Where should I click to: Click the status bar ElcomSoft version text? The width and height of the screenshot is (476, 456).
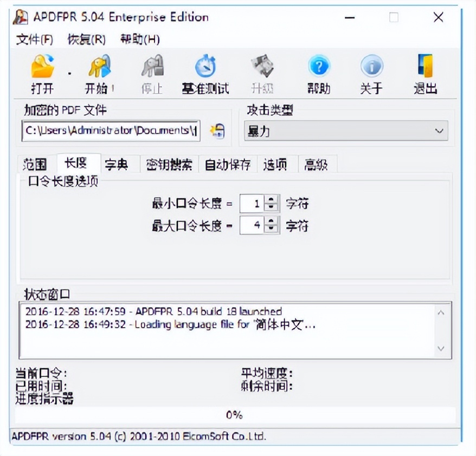[x=139, y=437]
